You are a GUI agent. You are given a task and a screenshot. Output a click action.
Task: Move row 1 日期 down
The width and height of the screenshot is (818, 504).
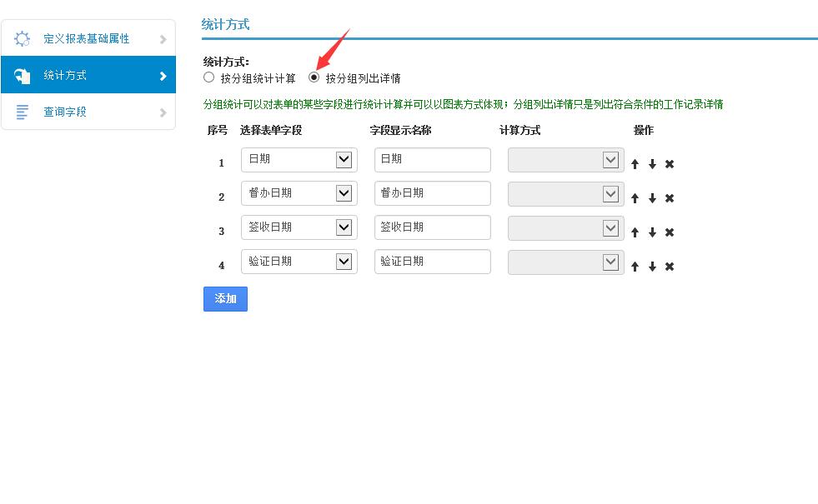coord(652,164)
